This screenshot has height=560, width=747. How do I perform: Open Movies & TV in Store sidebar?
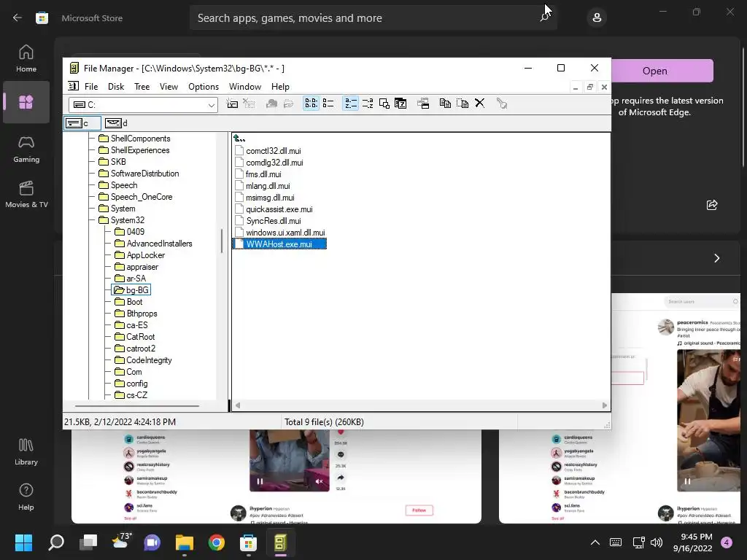(x=26, y=194)
